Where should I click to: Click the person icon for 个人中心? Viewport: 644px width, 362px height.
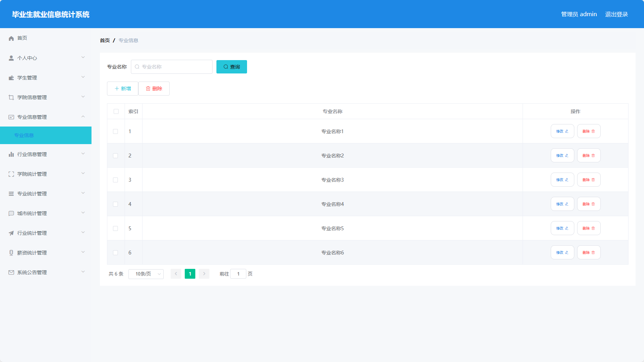[x=11, y=58]
